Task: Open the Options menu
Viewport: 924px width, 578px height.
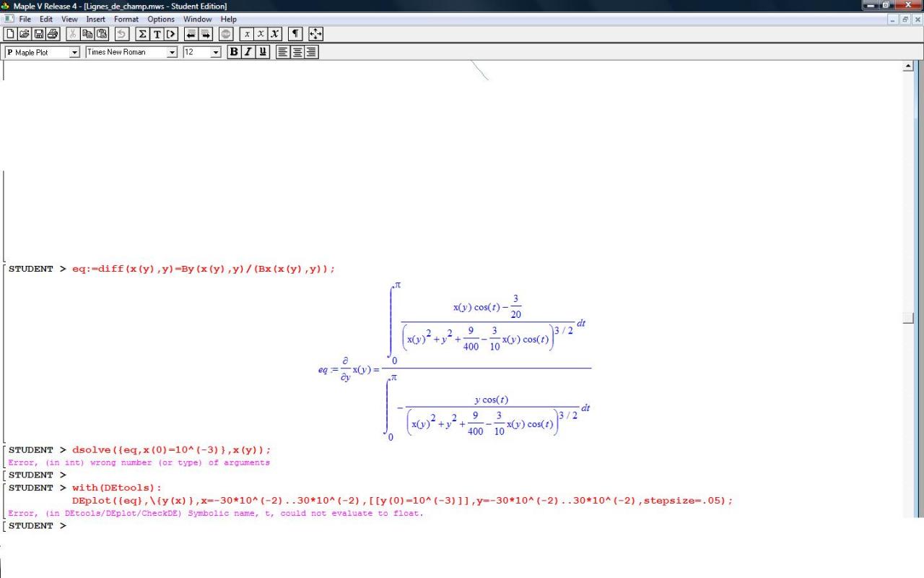Action: point(161,19)
